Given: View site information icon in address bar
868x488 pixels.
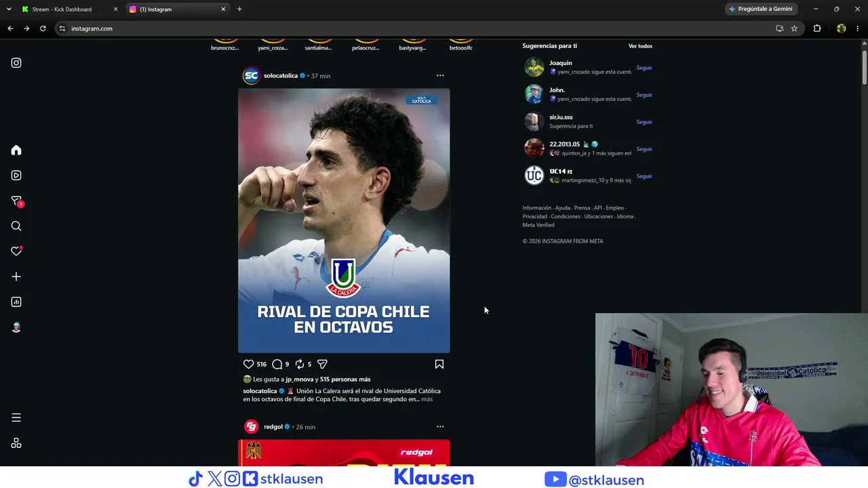Looking at the screenshot, I should (x=62, y=28).
